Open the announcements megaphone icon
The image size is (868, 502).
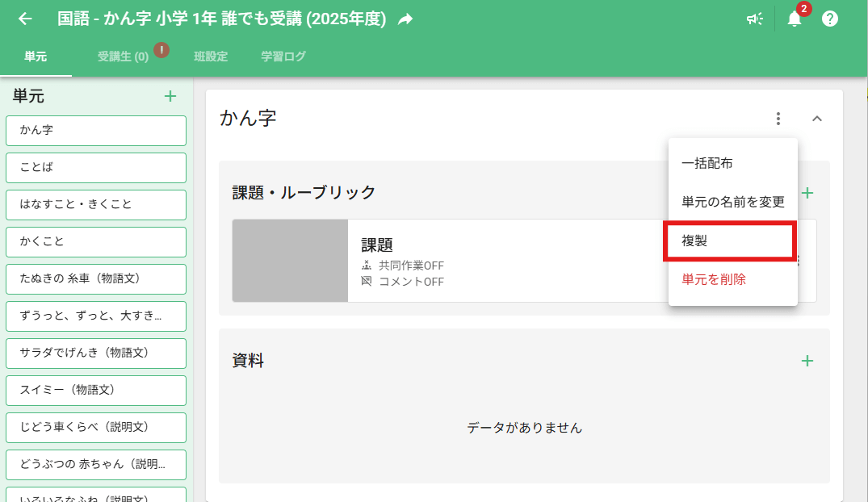tap(755, 19)
